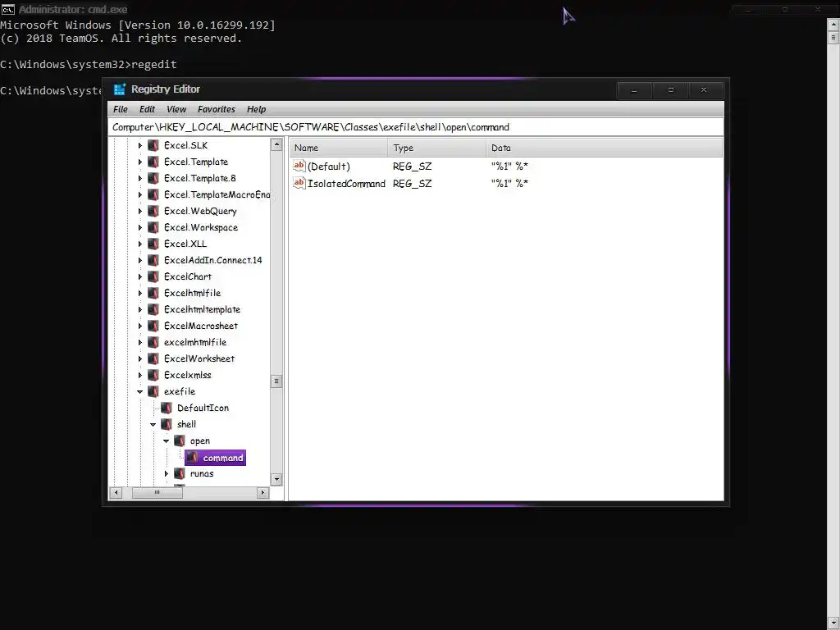Minimize the Registry Editor window
The width and height of the screenshot is (840, 630).
(x=634, y=90)
